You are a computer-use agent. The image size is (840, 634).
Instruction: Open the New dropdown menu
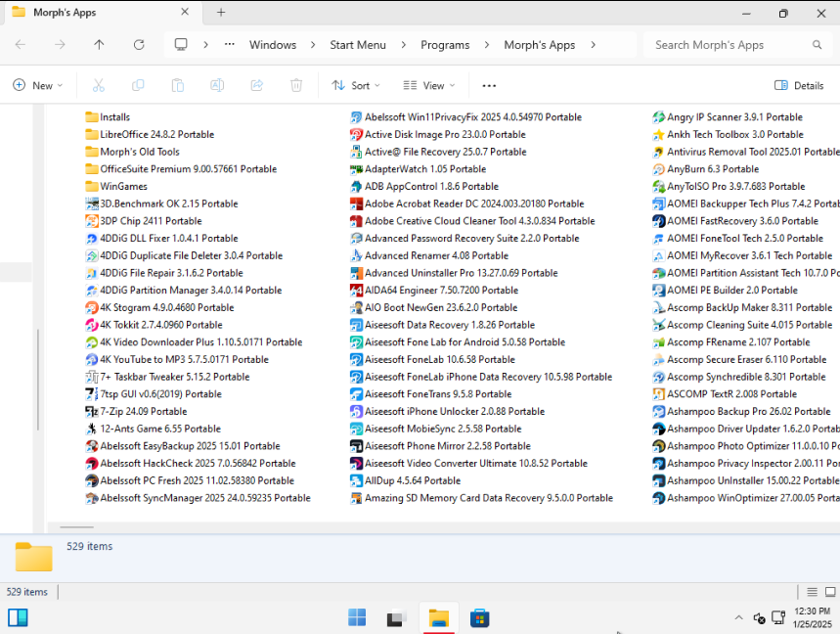point(37,85)
